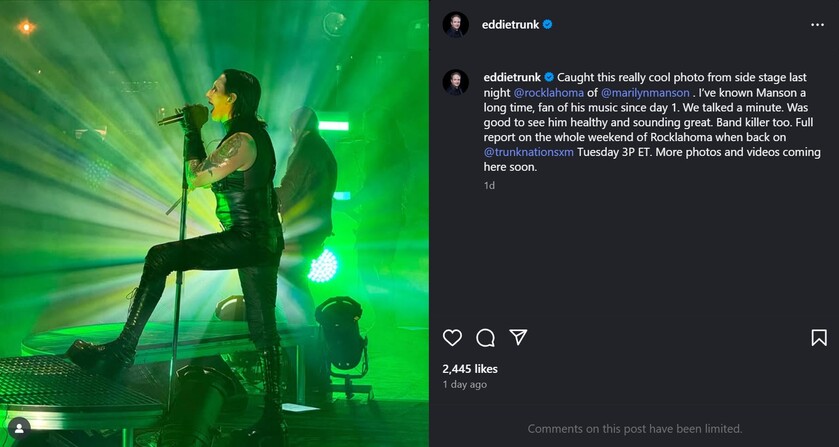
Task: Save post with the bookmark icon
Action: [819, 337]
